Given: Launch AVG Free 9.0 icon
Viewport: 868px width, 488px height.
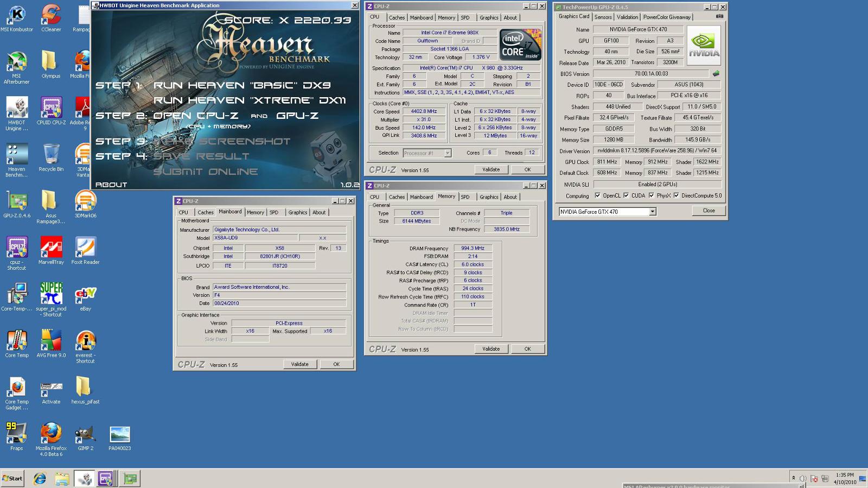Looking at the screenshot, I should tap(51, 344).
